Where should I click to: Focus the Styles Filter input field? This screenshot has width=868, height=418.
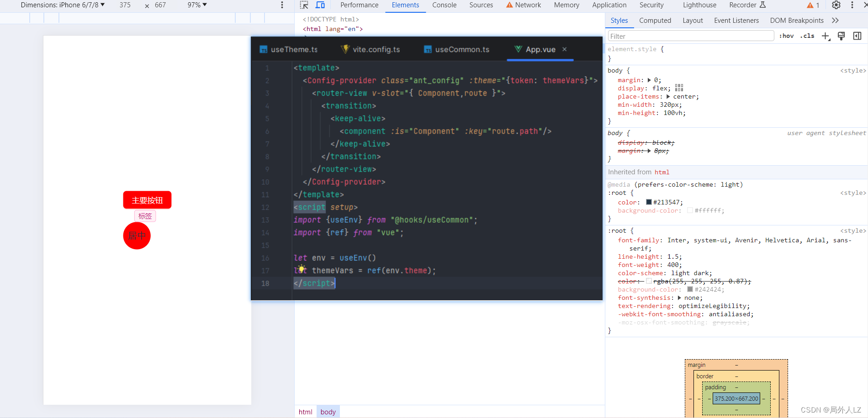691,36
